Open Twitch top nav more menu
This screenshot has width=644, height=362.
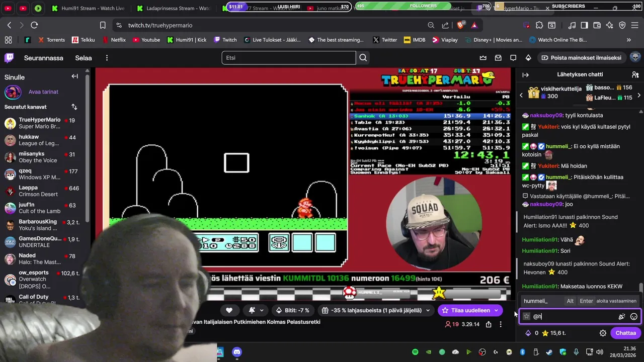[107, 58]
